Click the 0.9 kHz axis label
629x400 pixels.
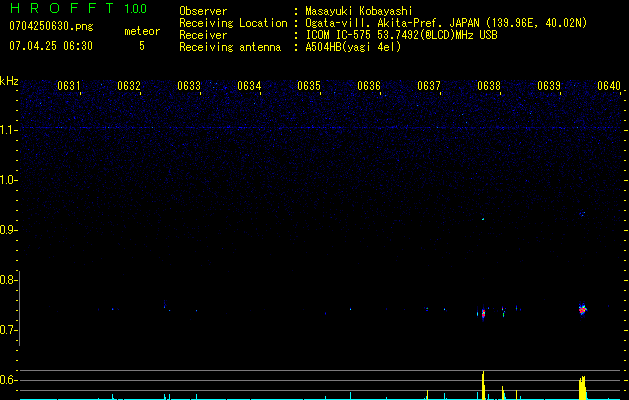[8, 230]
